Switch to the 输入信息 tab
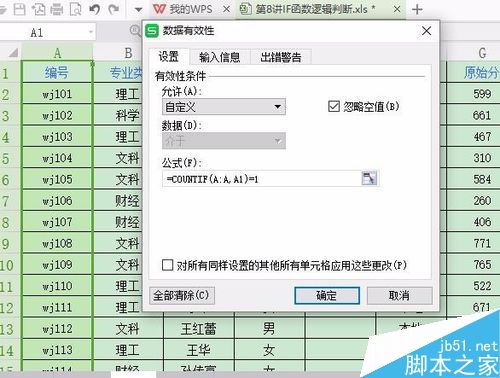This screenshot has height=378, width=500. click(x=220, y=57)
